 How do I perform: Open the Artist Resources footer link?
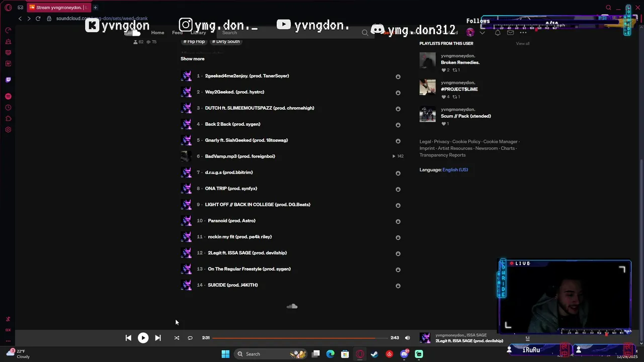tap(455, 148)
